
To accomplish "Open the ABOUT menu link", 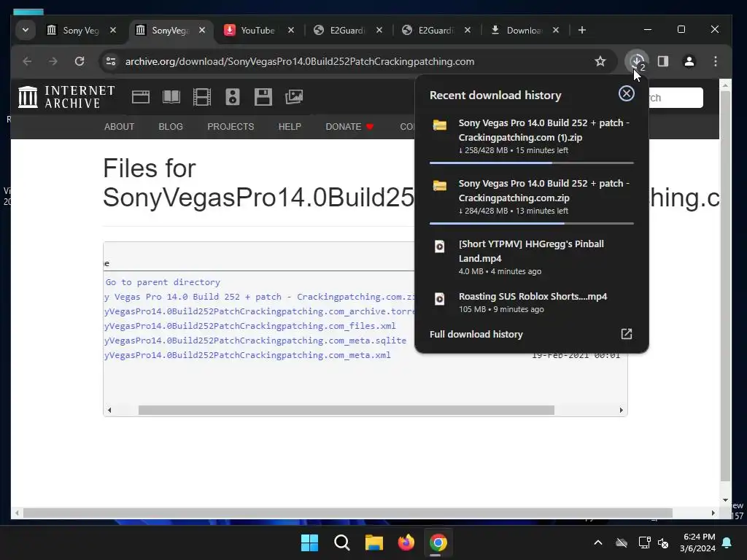I will click(119, 127).
